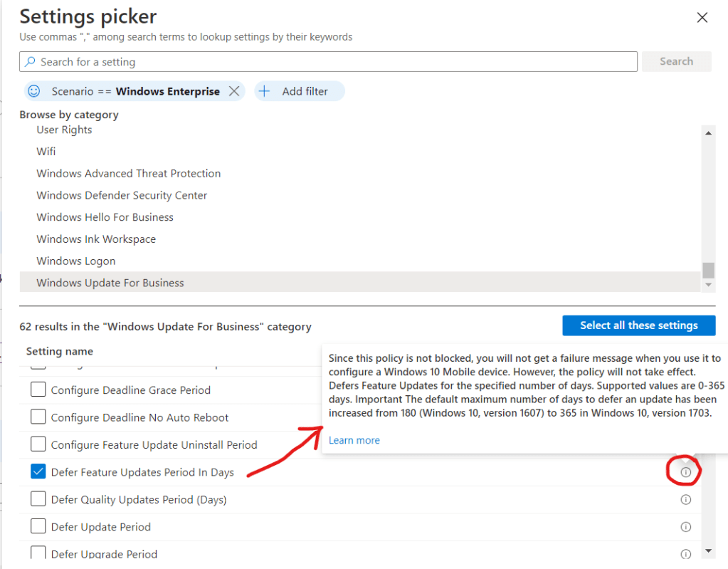Screen dimensions: 728x569
Task: Enable Configure Feature Update Uninstall Period checkbox
Action: pyautogui.click(x=38, y=444)
